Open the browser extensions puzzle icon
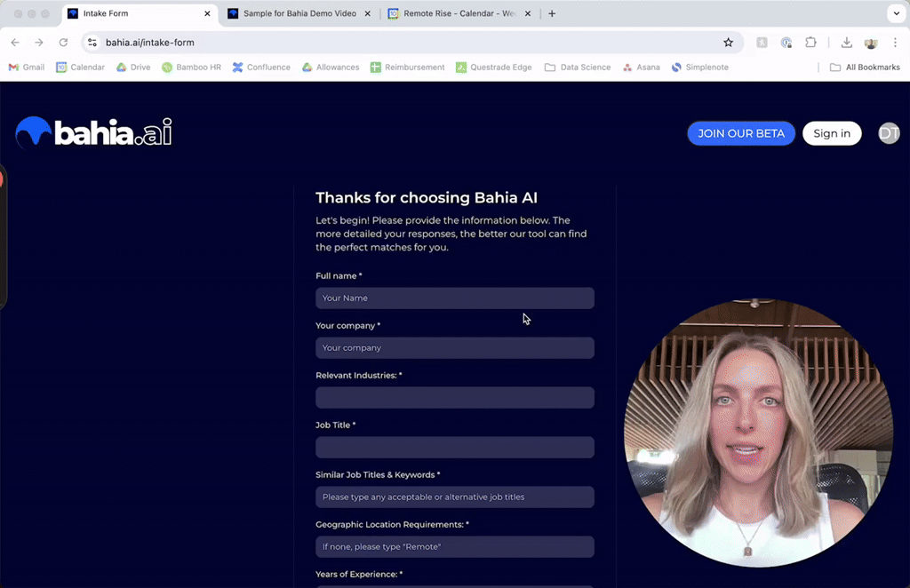Viewport: 910px width, 588px height. 810,43
